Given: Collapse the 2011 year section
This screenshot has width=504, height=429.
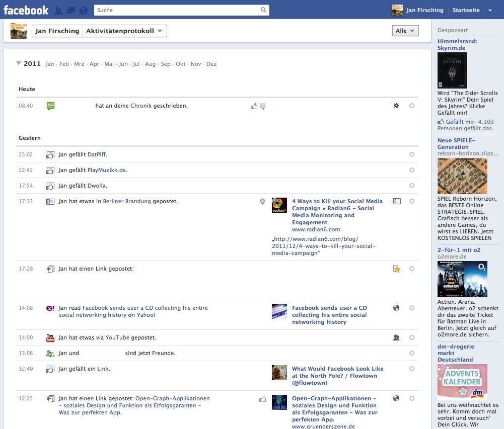Looking at the screenshot, I should pyautogui.click(x=19, y=63).
